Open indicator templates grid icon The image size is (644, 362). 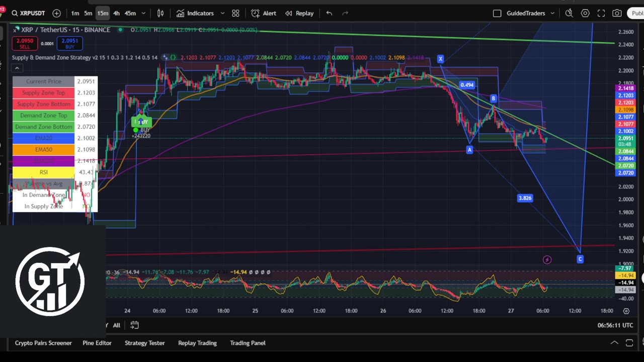[235, 13]
